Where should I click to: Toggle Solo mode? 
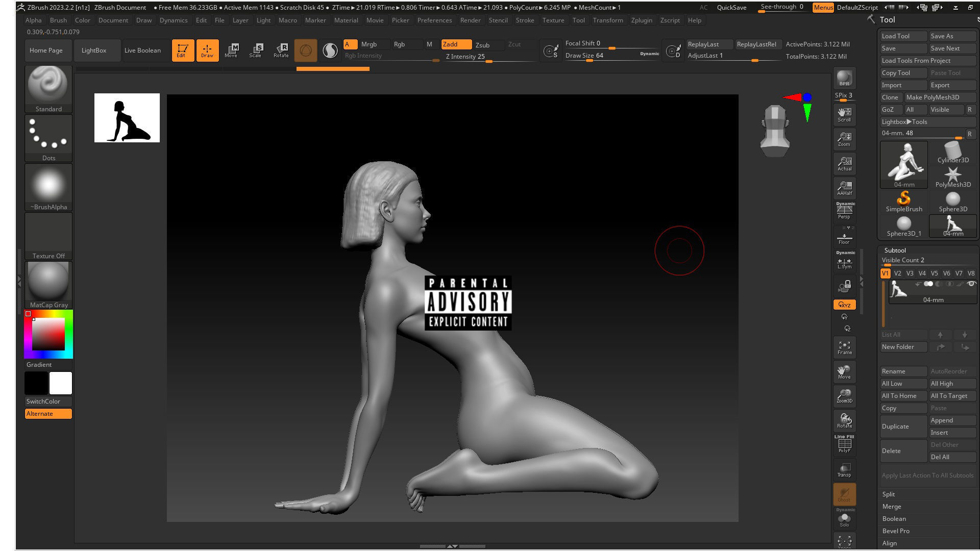pos(844,518)
